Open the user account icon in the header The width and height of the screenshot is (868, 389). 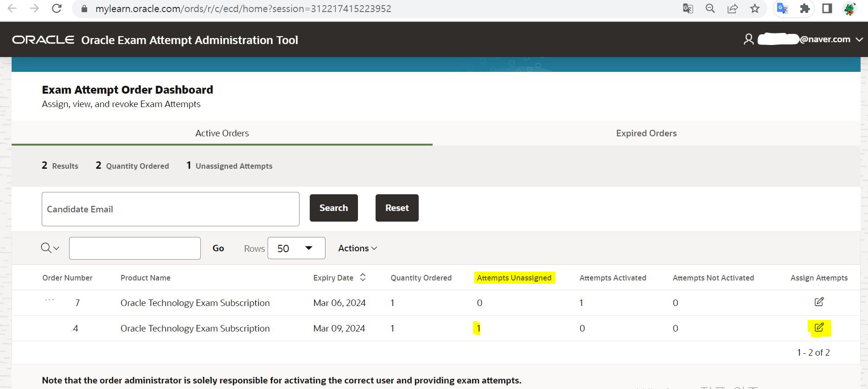pos(748,39)
